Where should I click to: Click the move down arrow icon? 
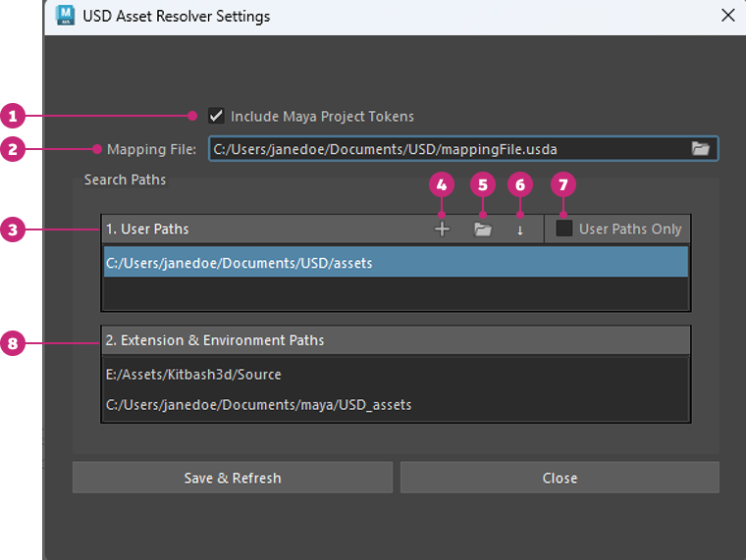click(x=520, y=229)
